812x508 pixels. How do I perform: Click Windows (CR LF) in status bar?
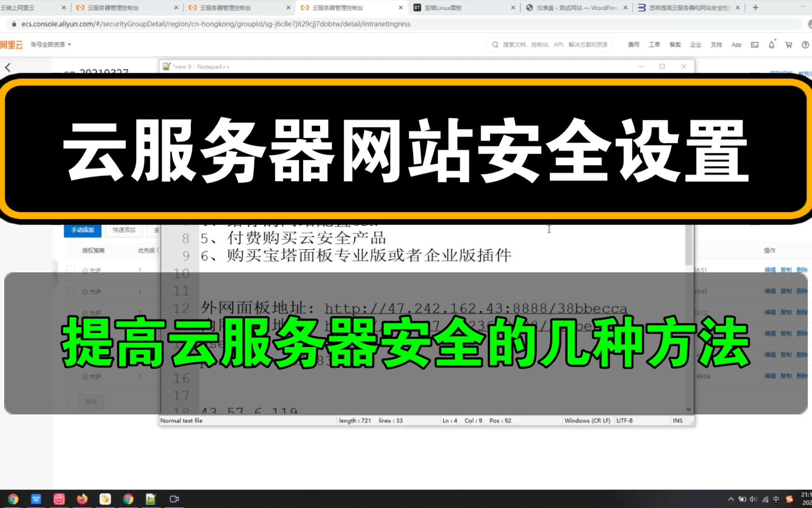587,421
